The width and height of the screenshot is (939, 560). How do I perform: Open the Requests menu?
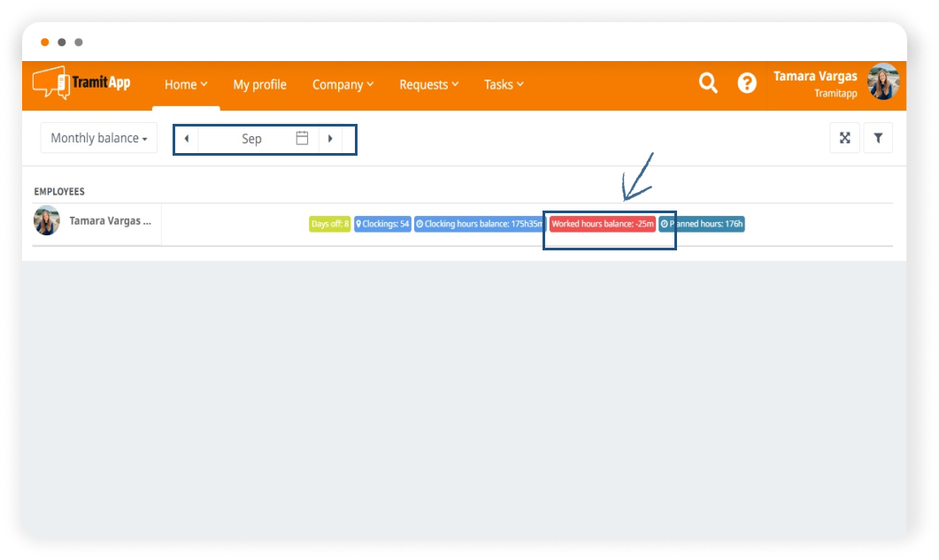click(428, 85)
